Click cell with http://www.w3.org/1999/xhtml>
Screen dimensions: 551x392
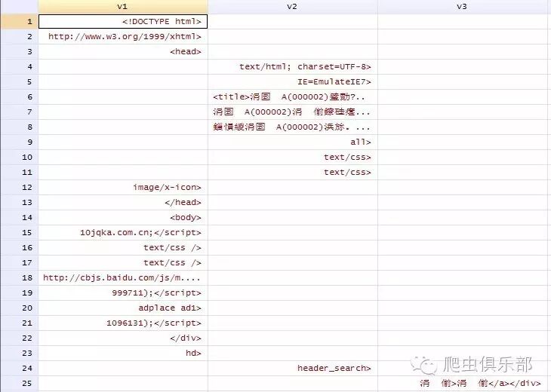(x=122, y=36)
